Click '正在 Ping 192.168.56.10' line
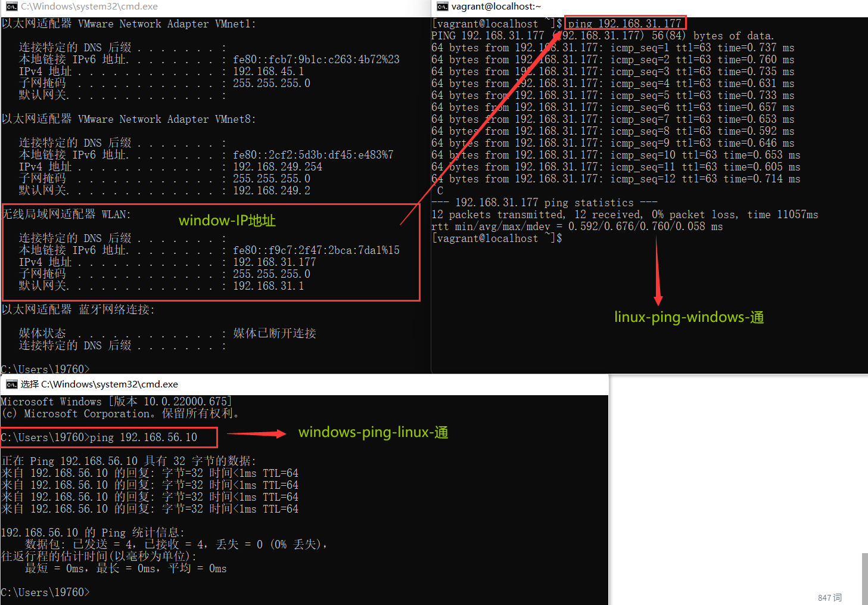Viewport: 868px width, 605px height. coord(129,461)
